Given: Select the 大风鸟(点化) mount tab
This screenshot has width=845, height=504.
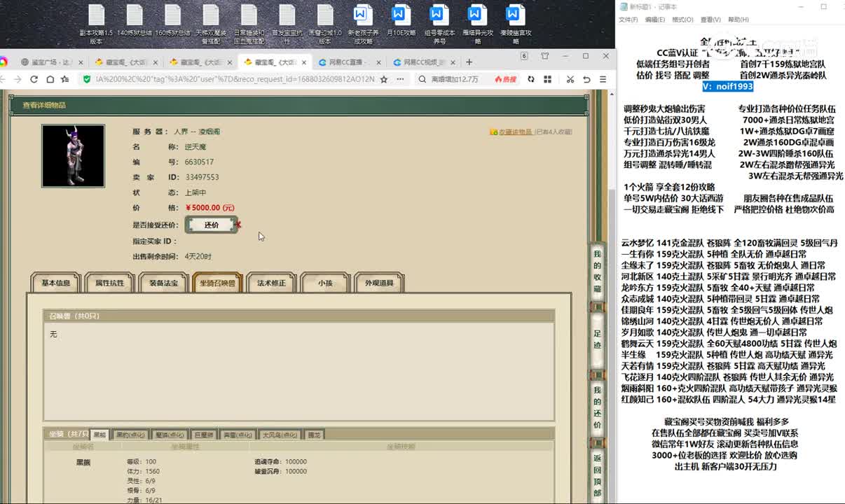Looking at the screenshot, I should 281,435.
